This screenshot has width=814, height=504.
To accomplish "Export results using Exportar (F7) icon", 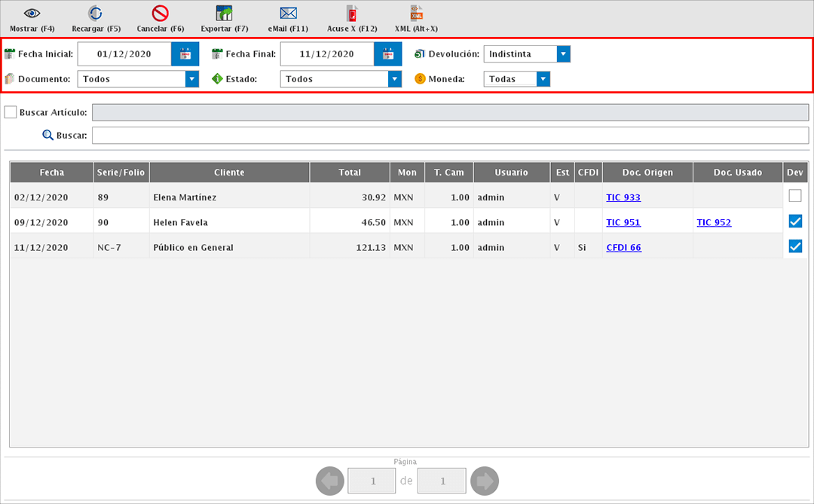I will tap(224, 14).
